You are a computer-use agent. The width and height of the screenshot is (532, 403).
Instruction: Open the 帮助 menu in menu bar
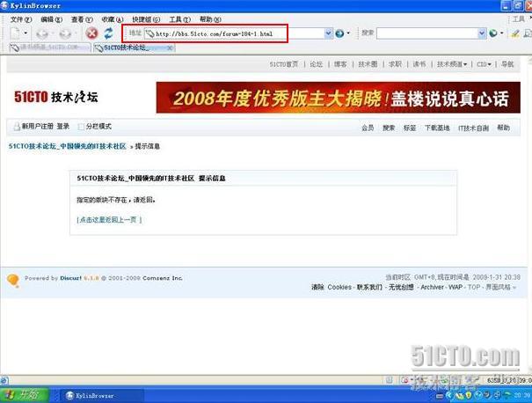tap(210, 19)
